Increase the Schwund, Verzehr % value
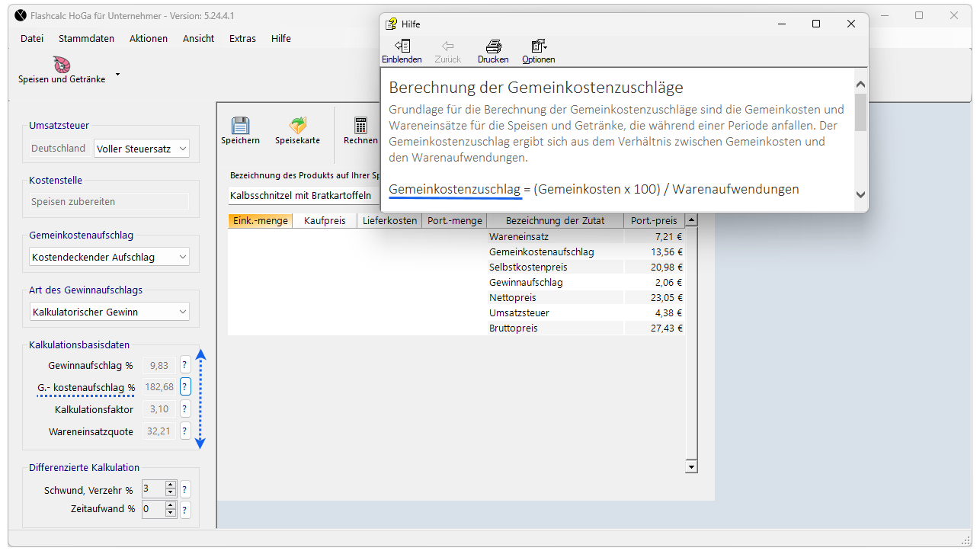The image size is (980, 551). tap(171, 485)
